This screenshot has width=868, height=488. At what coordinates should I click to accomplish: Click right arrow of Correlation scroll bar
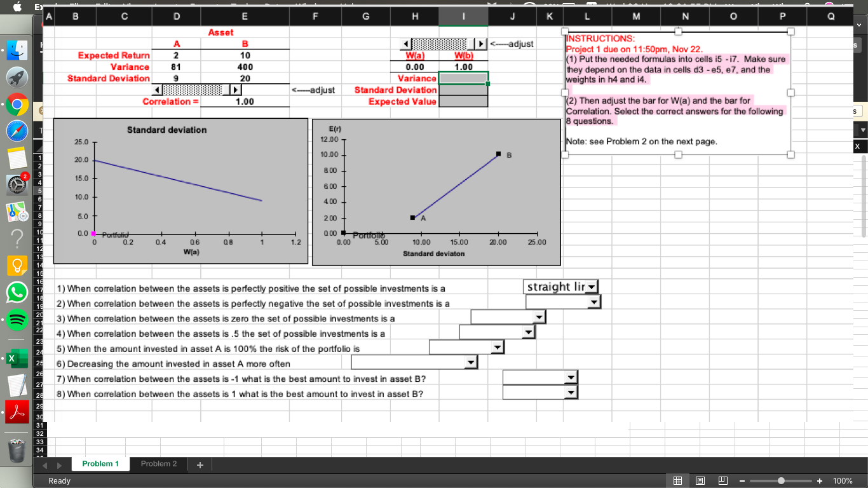(236, 90)
